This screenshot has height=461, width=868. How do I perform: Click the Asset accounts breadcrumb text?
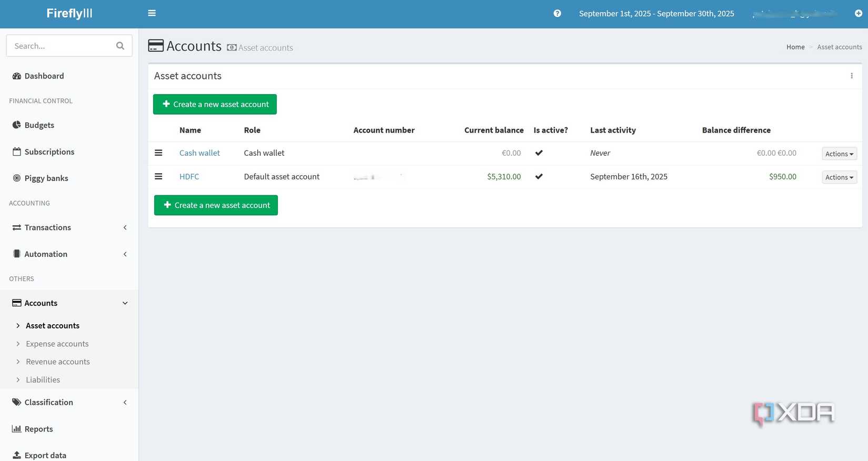(x=840, y=47)
